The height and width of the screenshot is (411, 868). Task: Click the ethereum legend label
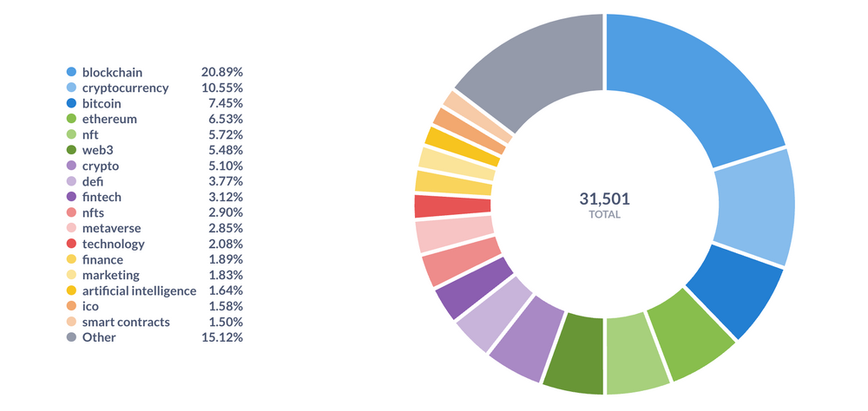coord(109,119)
